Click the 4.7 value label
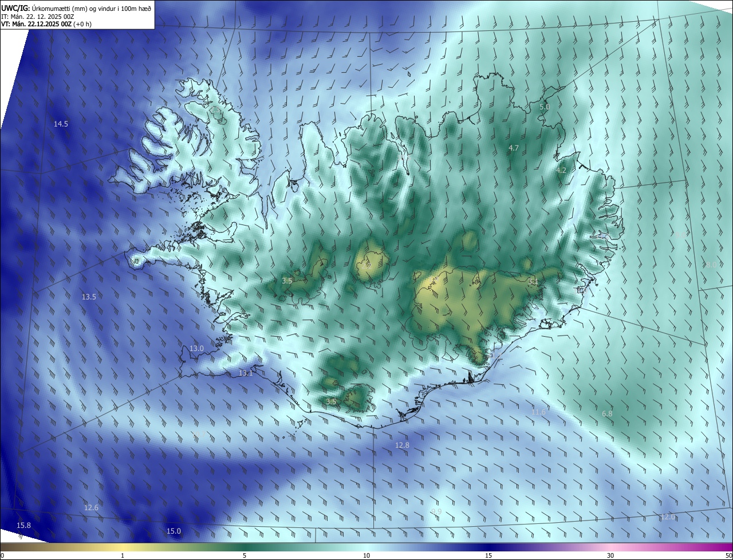Viewport: 733px width, 560px height. point(514,148)
